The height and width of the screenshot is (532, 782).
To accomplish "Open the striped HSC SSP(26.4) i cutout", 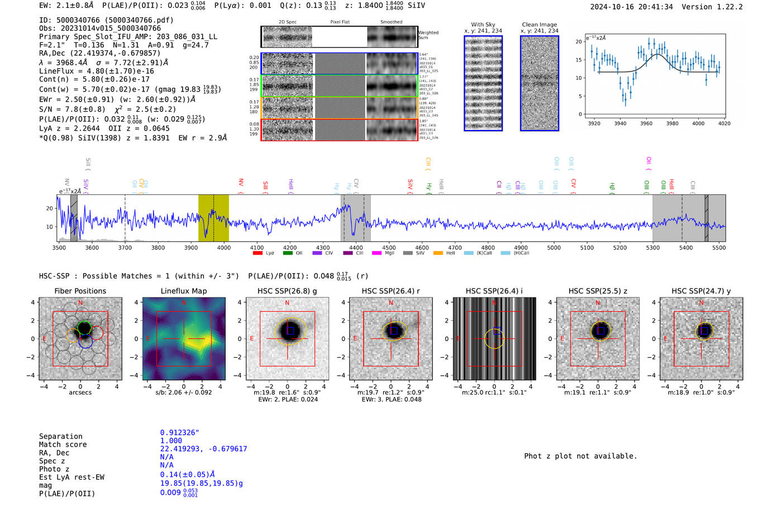I will (494, 339).
